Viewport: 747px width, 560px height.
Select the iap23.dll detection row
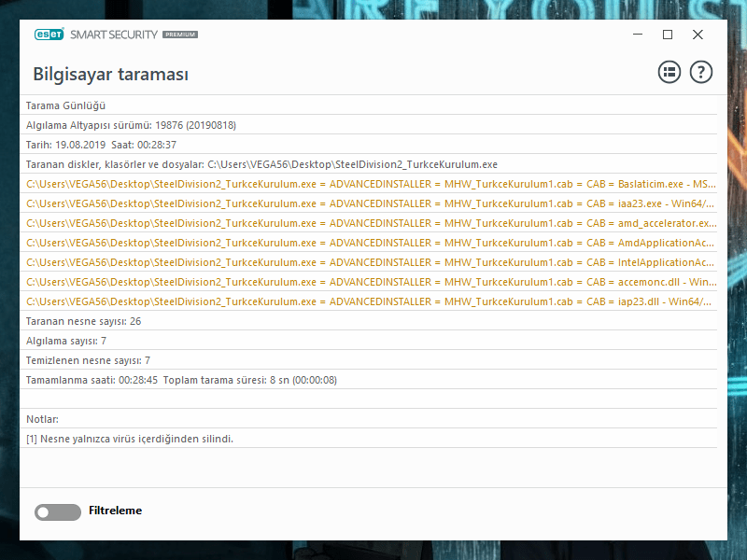coord(369,301)
